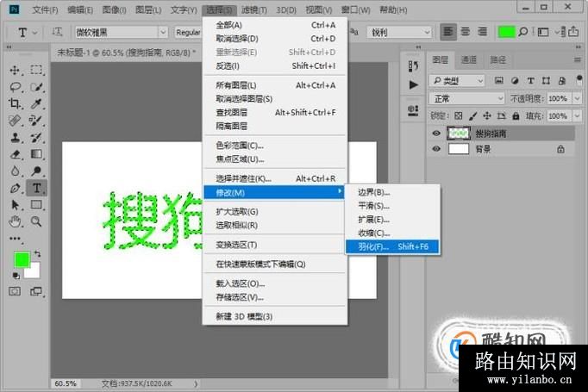Open the layers panel menu icon
Viewport: 588px width, 392px height.
click(x=577, y=59)
